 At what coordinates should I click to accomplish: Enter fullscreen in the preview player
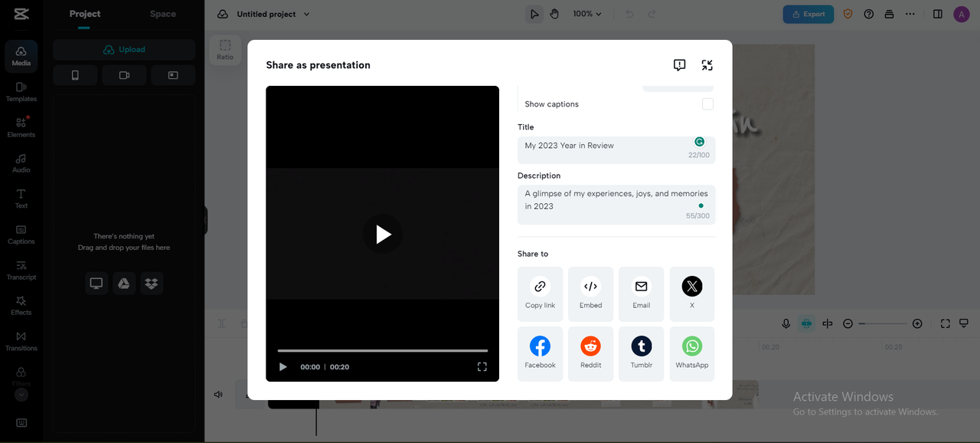pyautogui.click(x=482, y=367)
